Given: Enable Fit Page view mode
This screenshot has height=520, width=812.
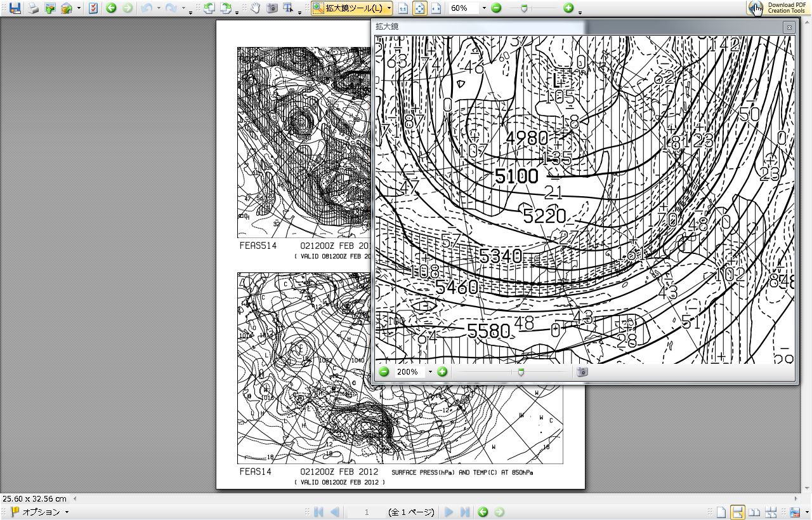Looking at the screenshot, I should (419, 8).
